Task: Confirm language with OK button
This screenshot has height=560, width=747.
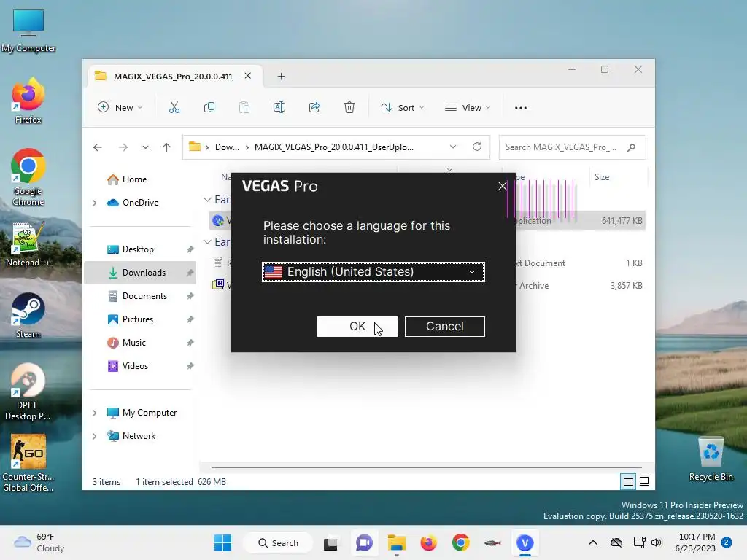Action: pos(357,326)
